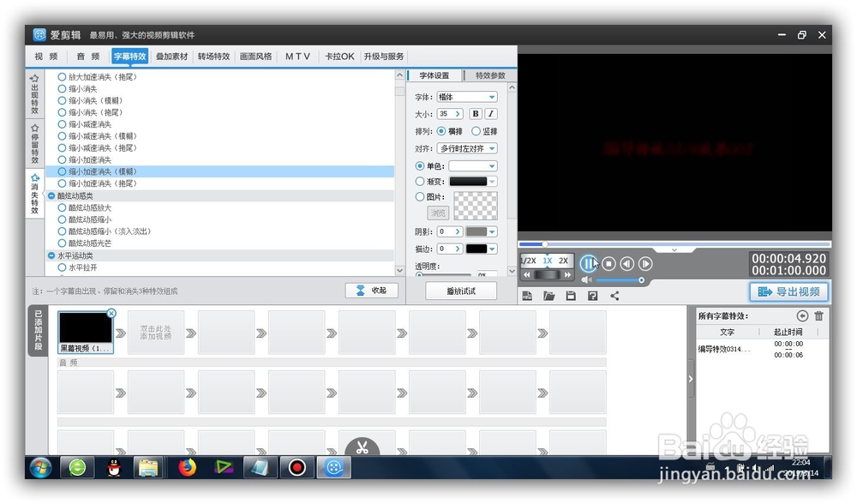Image resolution: width=857 pixels, height=504 pixels.
Task: Open the 停留特效 side tab
Action: (x=35, y=144)
